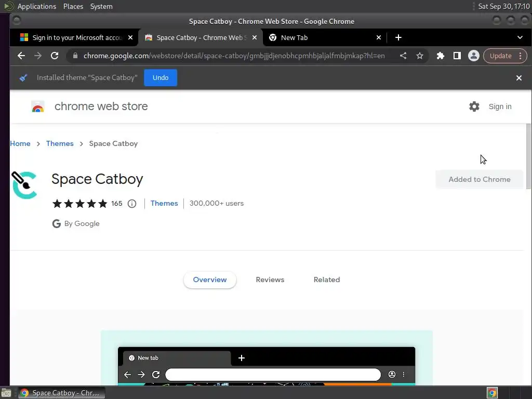Open the Themes category link
The height and width of the screenshot is (399, 532).
click(164, 203)
